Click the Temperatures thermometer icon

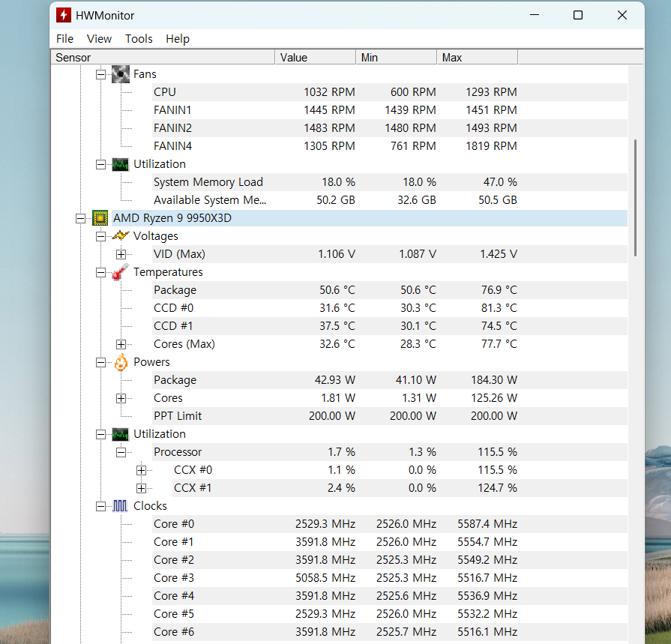point(120,272)
